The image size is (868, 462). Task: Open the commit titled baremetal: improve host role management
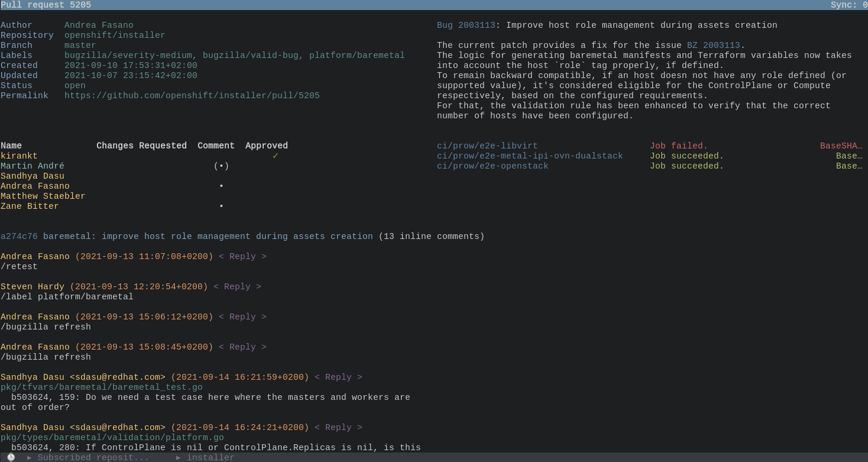(208, 237)
